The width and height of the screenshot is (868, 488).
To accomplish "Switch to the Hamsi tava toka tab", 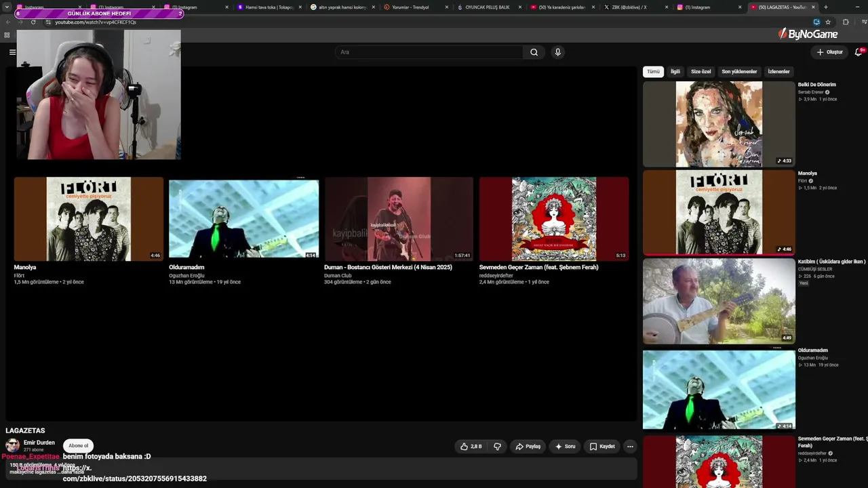I will point(268,7).
